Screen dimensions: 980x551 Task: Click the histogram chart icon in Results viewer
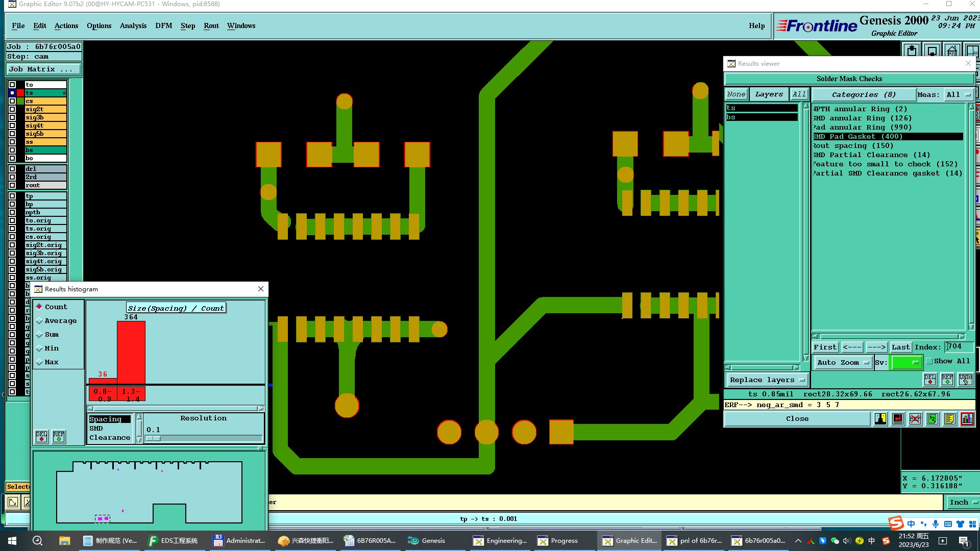967,419
